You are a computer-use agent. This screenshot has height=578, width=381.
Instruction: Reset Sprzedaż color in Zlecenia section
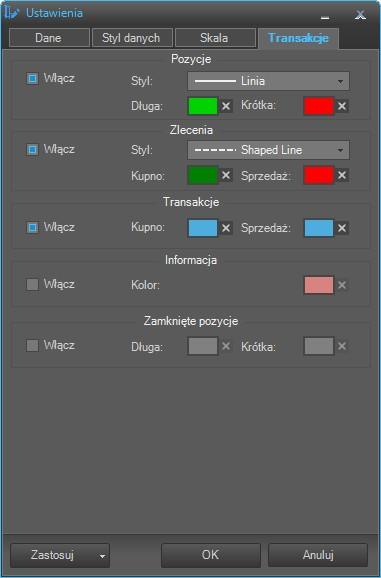pyautogui.click(x=342, y=175)
